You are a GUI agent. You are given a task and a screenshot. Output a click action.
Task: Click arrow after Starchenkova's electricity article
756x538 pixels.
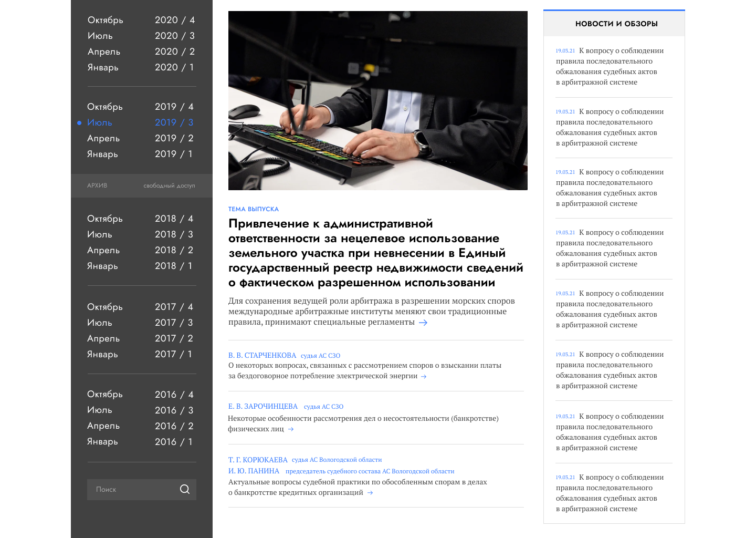424,376
